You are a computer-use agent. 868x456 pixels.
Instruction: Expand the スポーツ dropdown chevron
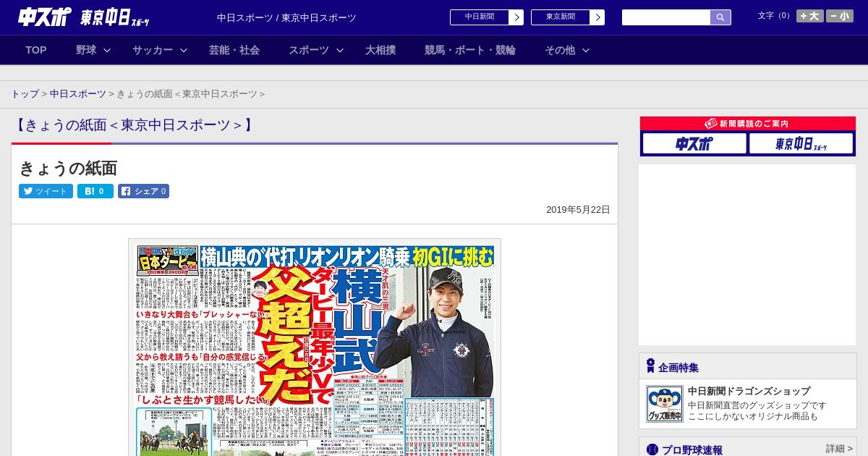[340, 50]
